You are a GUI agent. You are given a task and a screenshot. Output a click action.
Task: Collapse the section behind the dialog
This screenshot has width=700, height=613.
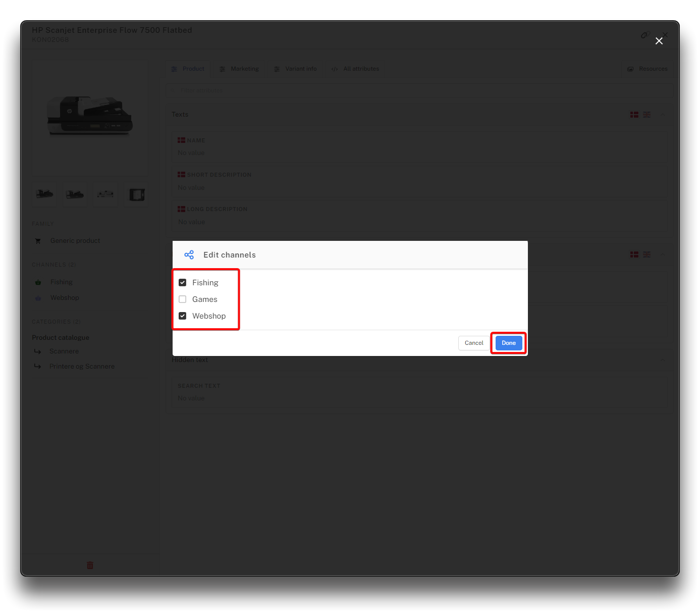(663, 254)
